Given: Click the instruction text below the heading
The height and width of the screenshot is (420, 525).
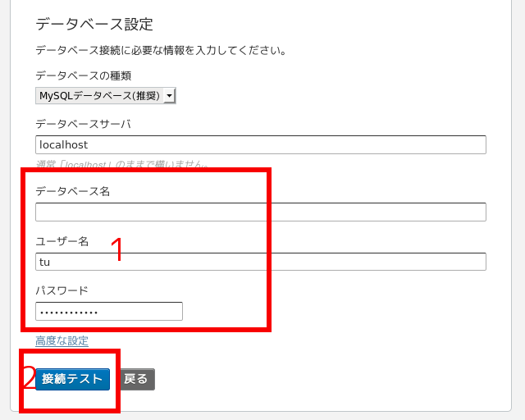Looking at the screenshot, I should click(161, 51).
